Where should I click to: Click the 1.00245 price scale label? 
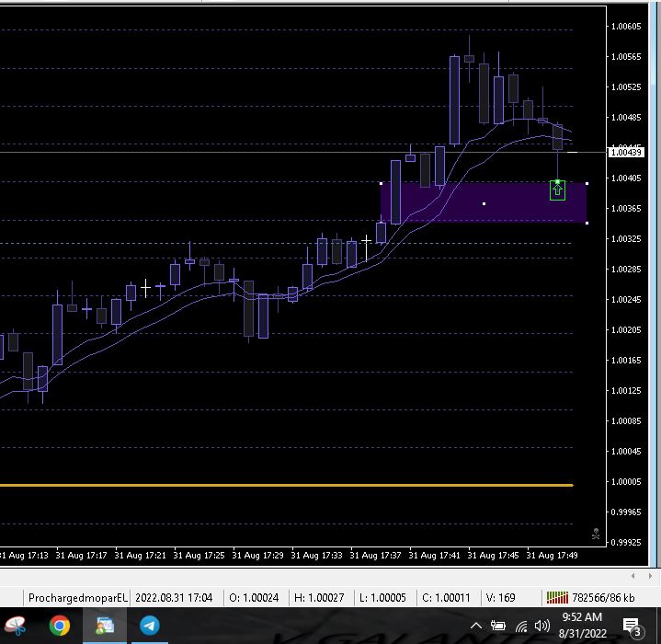pos(626,299)
